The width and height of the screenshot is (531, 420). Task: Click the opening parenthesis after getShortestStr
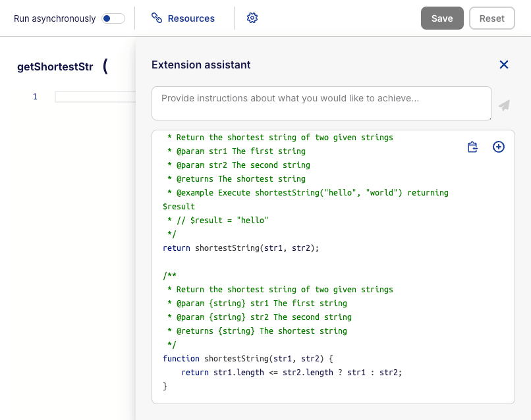[x=105, y=66]
